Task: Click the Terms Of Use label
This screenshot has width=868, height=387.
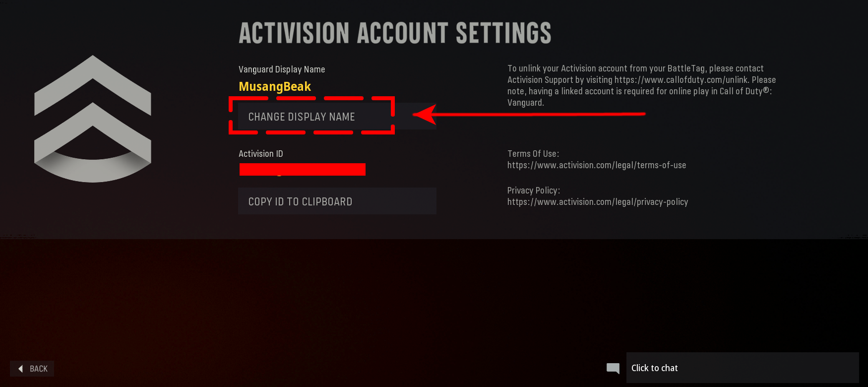Action: [x=533, y=154]
